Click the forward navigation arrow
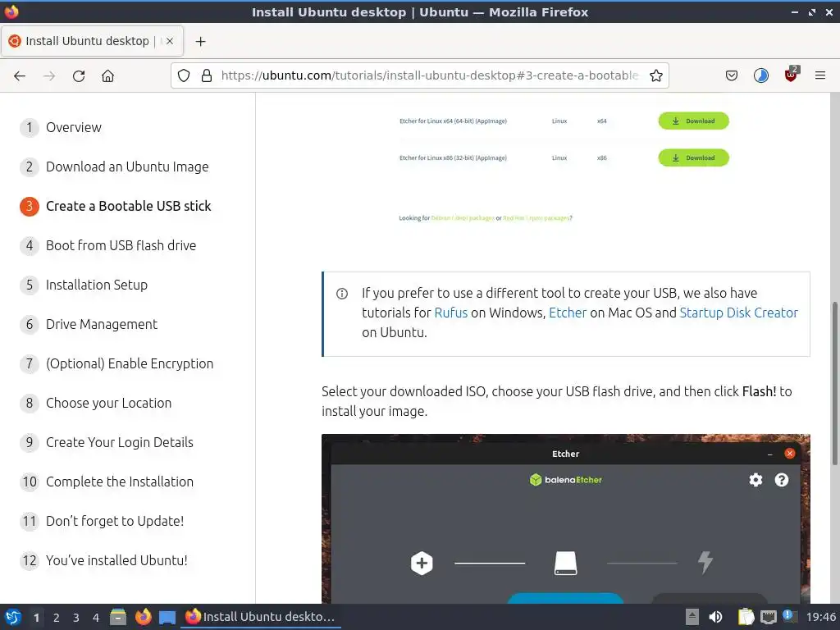840x630 pixels. click(x=49, y=76)
